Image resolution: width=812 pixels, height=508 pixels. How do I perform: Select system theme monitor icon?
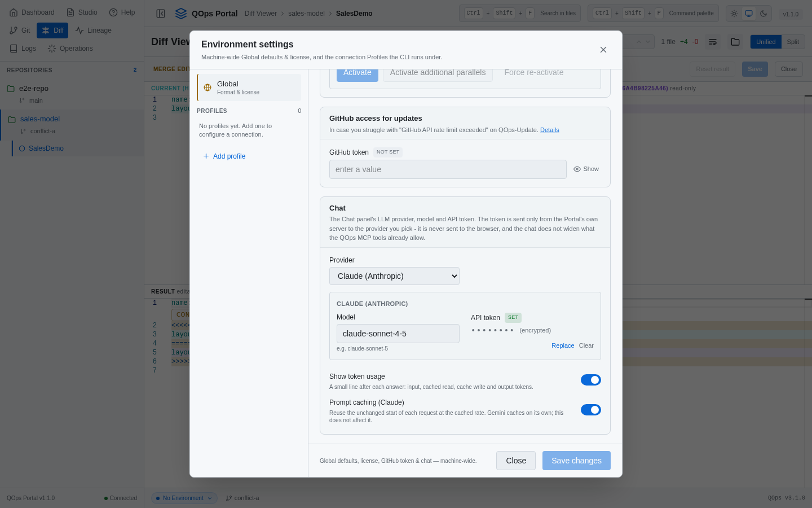coord(749,14)
